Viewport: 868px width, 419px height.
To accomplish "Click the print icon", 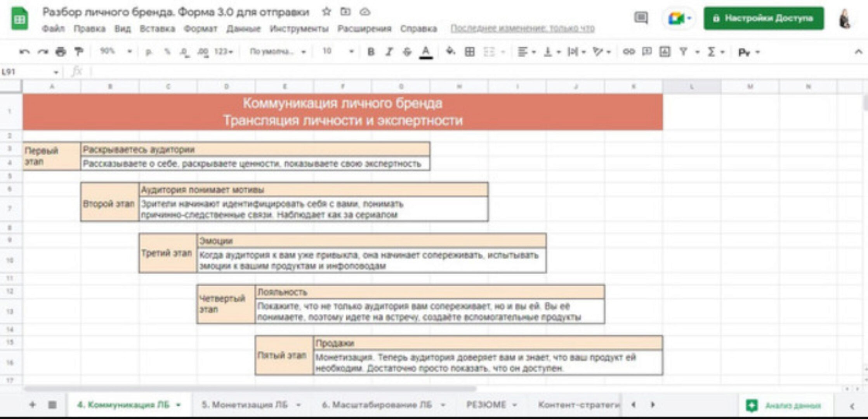I will click(61, 52).
